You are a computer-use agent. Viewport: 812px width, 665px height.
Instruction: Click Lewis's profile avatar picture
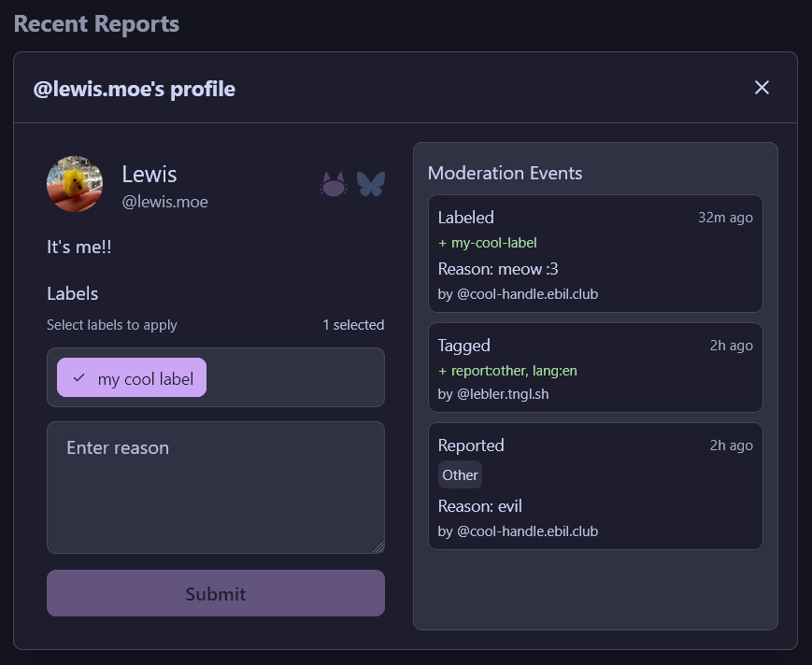coord(75,184)
